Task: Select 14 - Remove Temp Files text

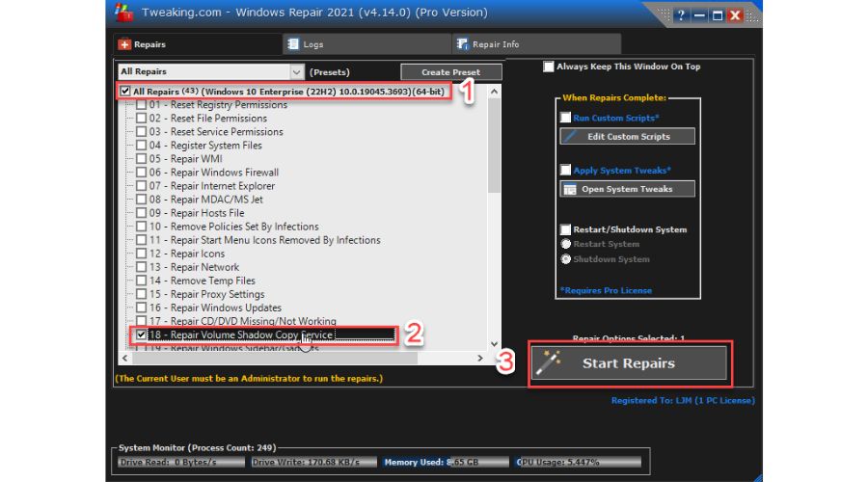Action: (x=203, y=281)
